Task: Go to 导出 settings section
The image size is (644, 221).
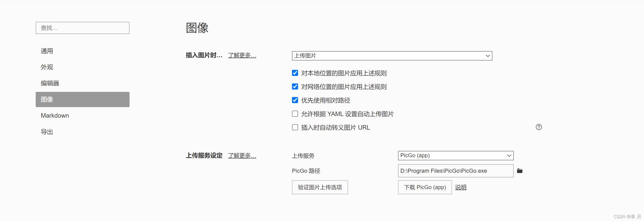Action: 83,132
